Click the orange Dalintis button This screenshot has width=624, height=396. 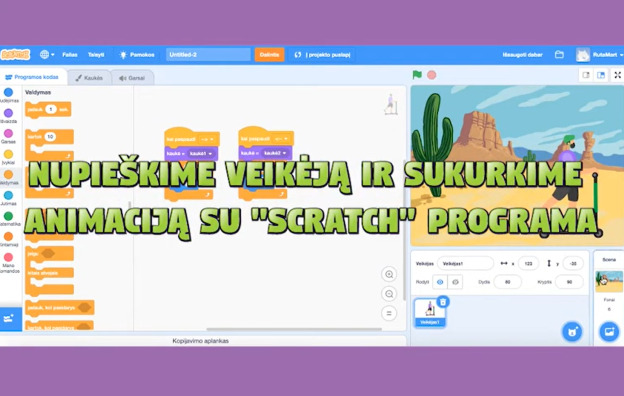pyautogui.click(x=269, y=55)
